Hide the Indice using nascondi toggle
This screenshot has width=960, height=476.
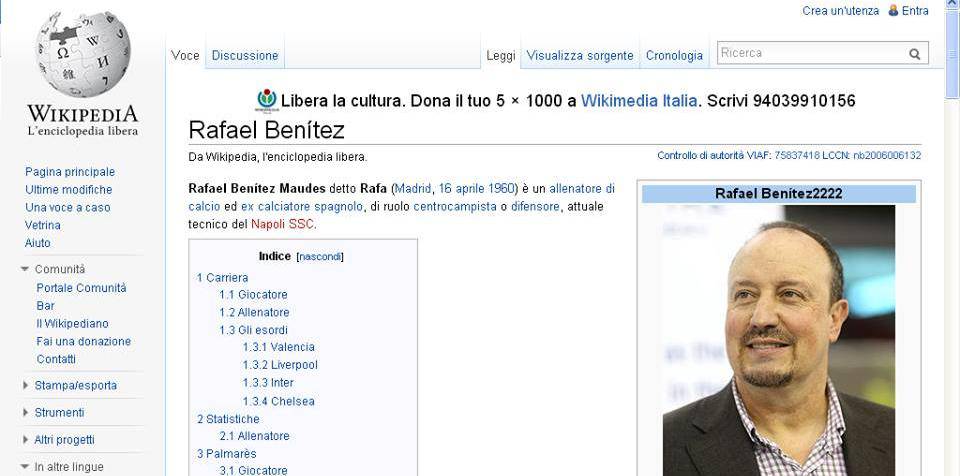(320, 257)
